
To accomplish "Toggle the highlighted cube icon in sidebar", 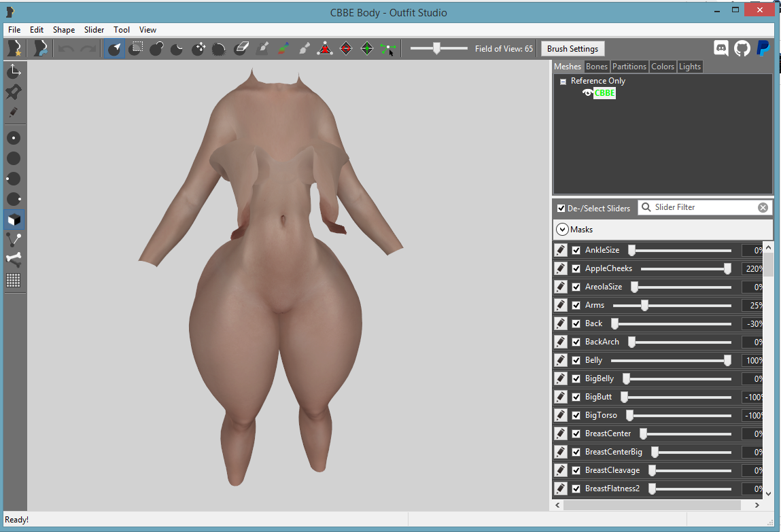I will click(14, 219).
